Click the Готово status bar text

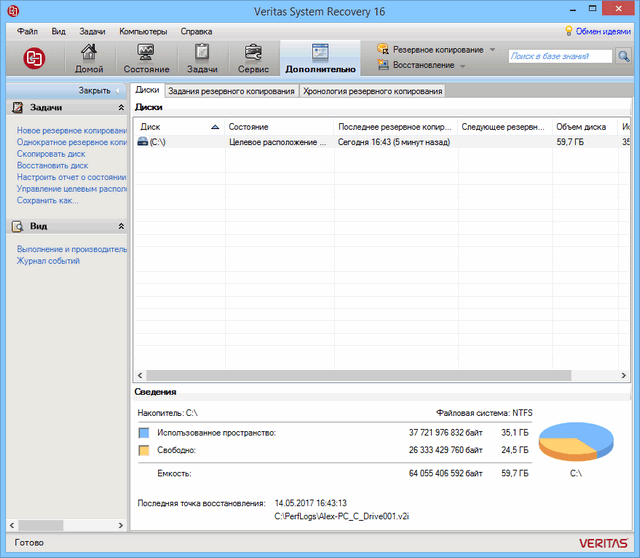click(x=29, y=542)
